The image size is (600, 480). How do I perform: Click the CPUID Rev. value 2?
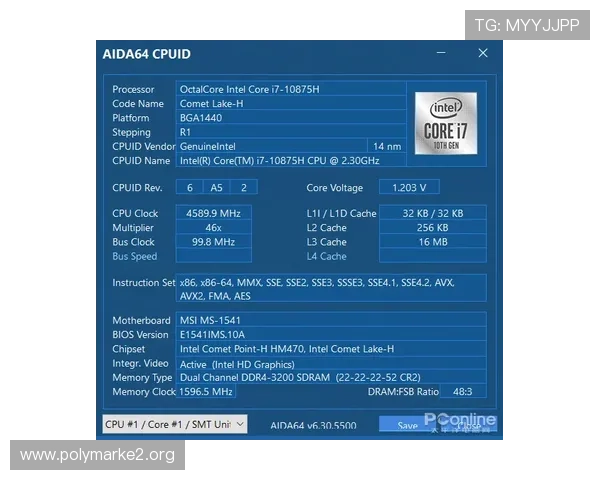pyautogui.click(x=244, y=188)
